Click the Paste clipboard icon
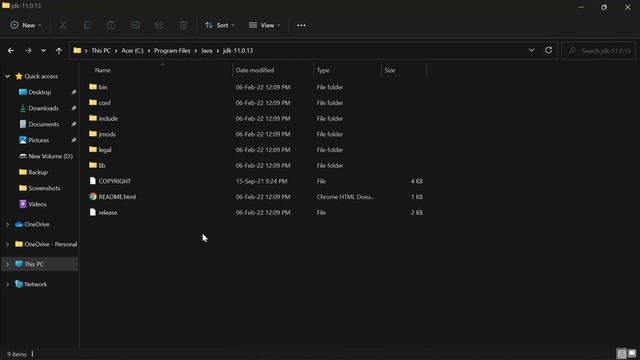 click(111, 25)
